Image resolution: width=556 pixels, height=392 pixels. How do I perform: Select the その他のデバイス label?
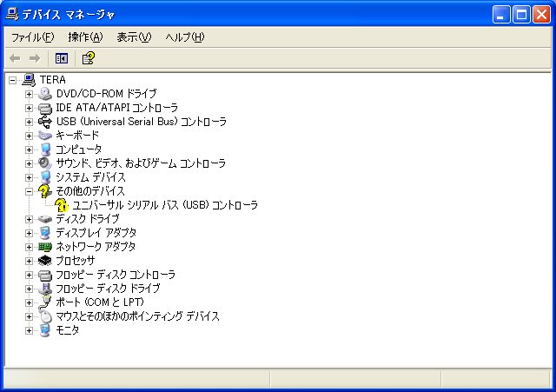pyautogui.click(x=90, y=191)
